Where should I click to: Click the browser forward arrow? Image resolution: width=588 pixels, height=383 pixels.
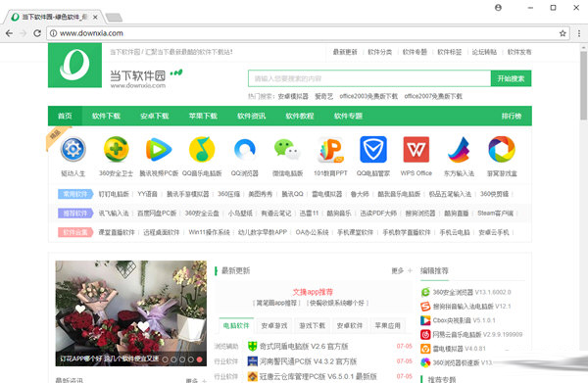pos(23,33)
